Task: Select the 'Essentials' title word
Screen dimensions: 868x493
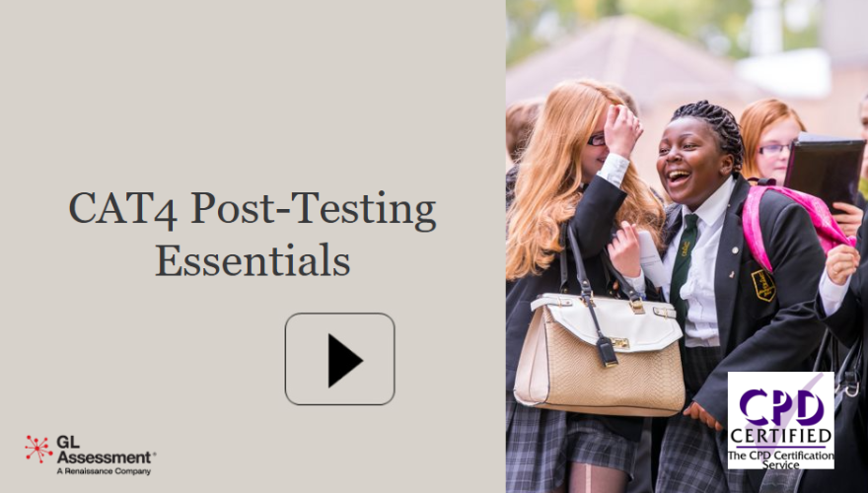Action: (253, 259)
